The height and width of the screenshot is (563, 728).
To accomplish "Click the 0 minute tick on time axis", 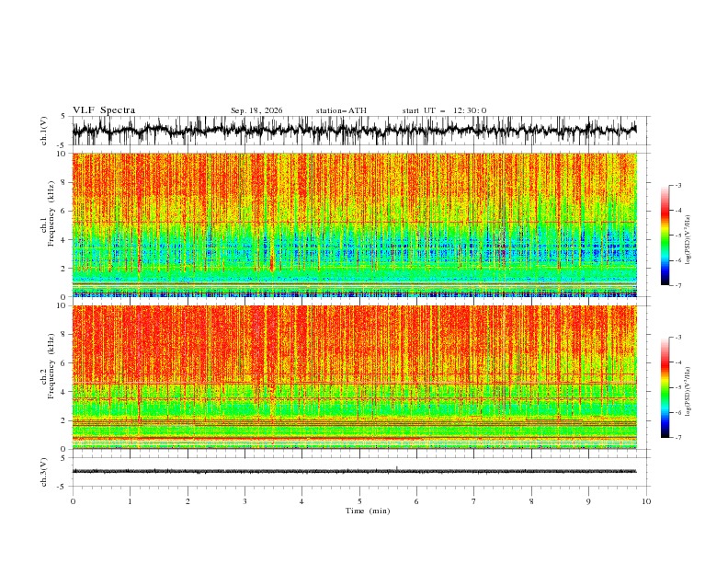I will (73, 501).
